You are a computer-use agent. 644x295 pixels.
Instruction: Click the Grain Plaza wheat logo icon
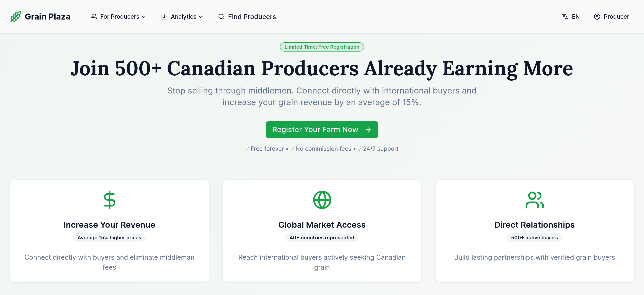coord(16,16)
